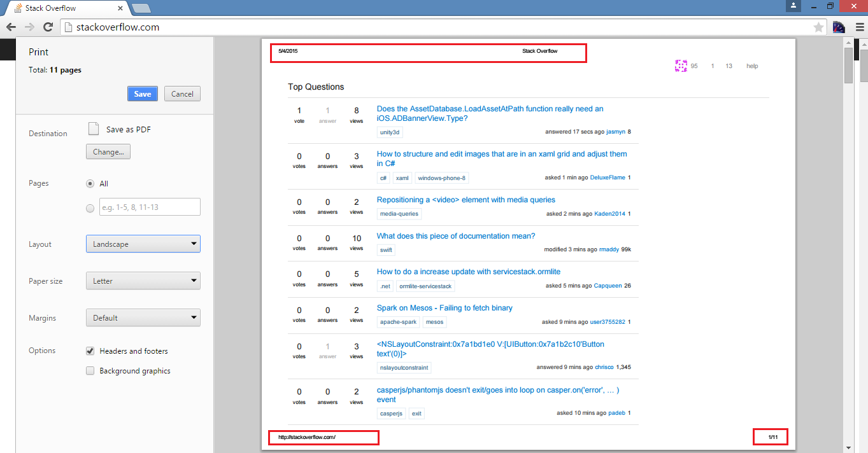Click the user name rmaddy
Viewport: 868px width, 453px height.
click(x=609, y=249)
